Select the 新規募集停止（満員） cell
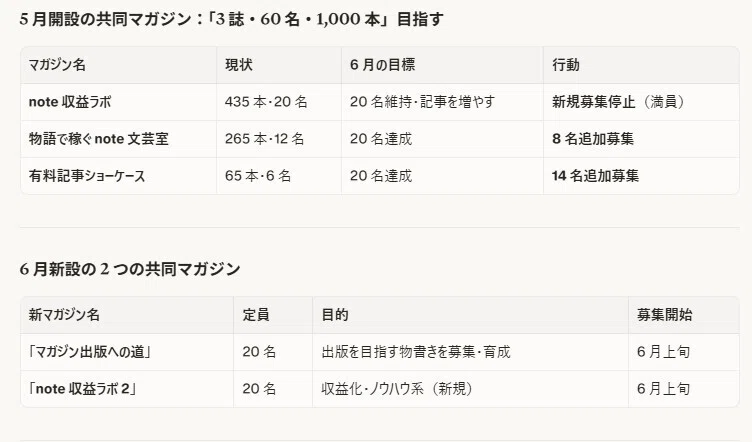752x442 pixels. pyautogui.click(x=618, y=102)
